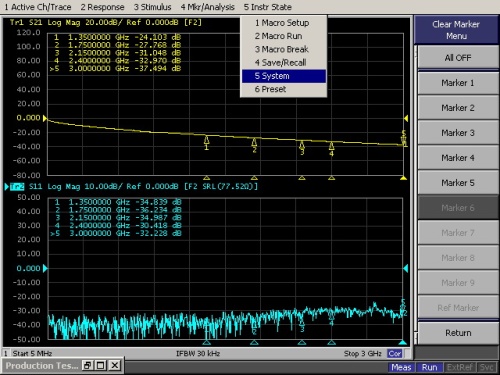Viewport: 500px width, 375px height.
Task: Click the cyan reference level arrow on Tr2
Action: coord(45,268)
